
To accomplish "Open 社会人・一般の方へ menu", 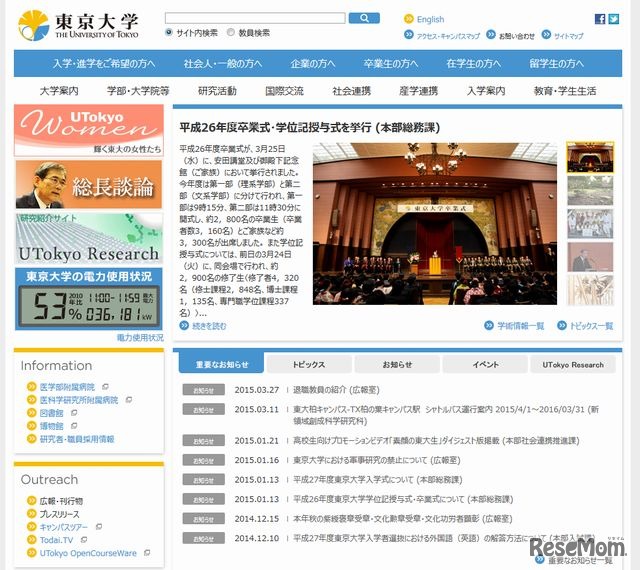I will [x=222, y=63].
